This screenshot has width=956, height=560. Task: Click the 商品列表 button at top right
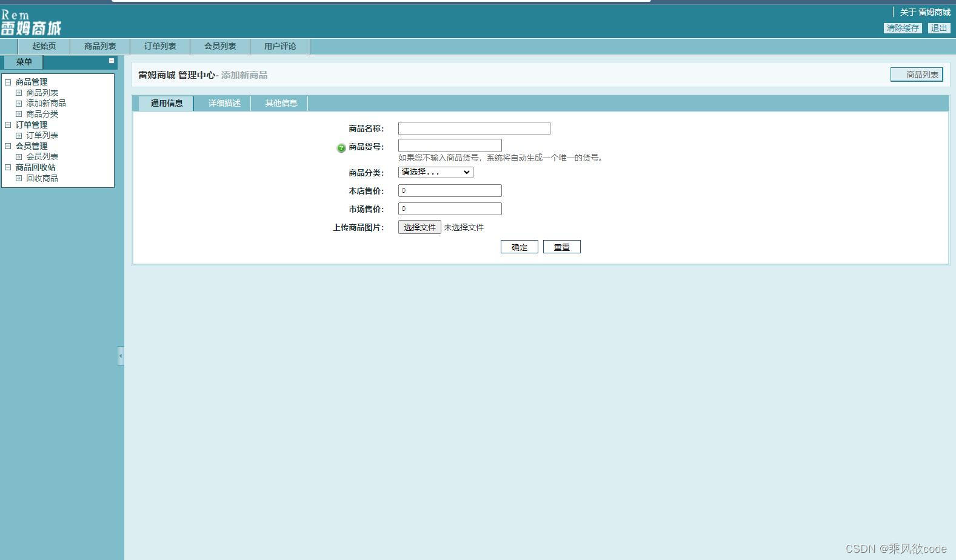click(917, 75)
